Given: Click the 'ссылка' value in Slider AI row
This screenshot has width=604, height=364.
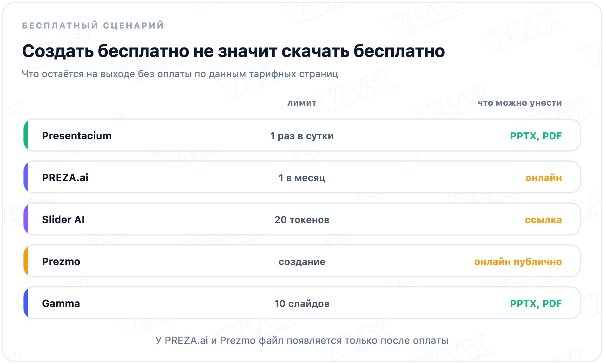Looking at the screenshot, I should click(x=543, y=220).
